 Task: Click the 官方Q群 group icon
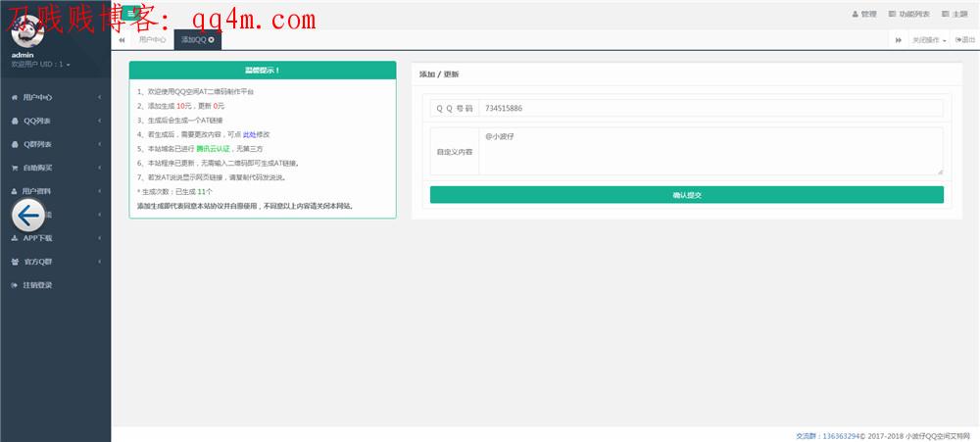coord(15,262)
